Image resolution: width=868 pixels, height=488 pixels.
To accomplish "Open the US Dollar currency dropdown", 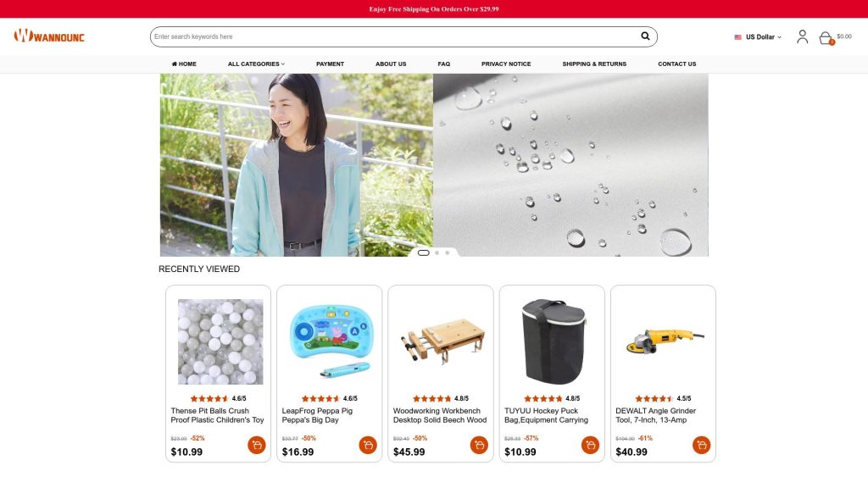I will 758,37.
